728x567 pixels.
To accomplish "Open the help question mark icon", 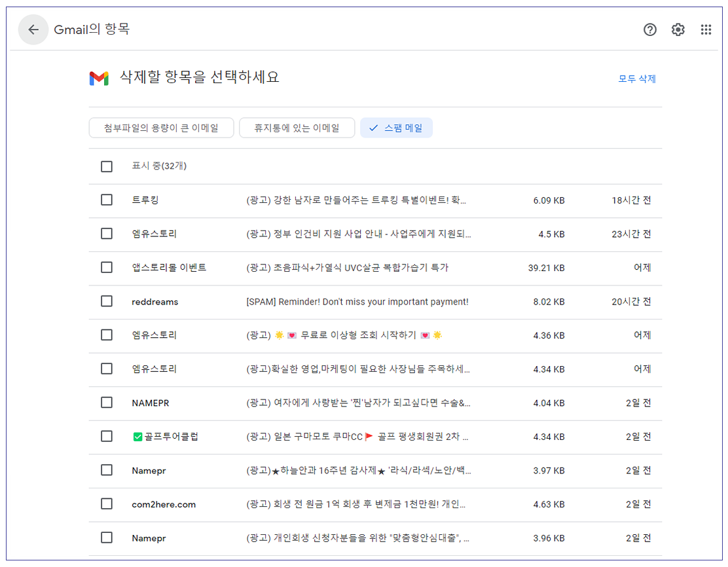I will click(649, 29).
